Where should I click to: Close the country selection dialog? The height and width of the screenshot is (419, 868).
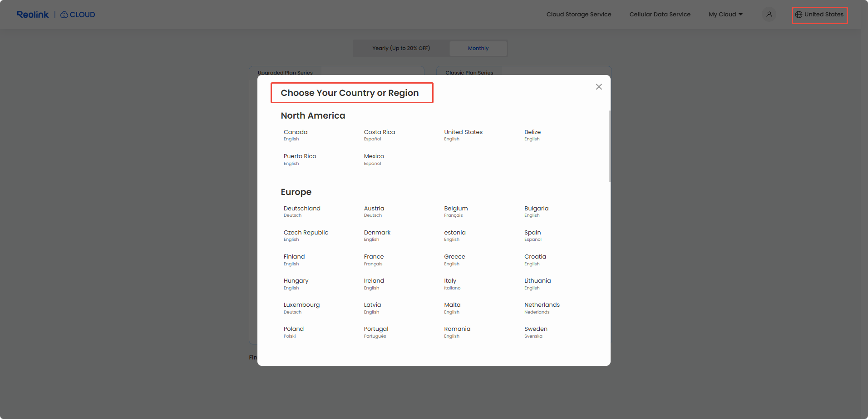click(x=599, y=87)
